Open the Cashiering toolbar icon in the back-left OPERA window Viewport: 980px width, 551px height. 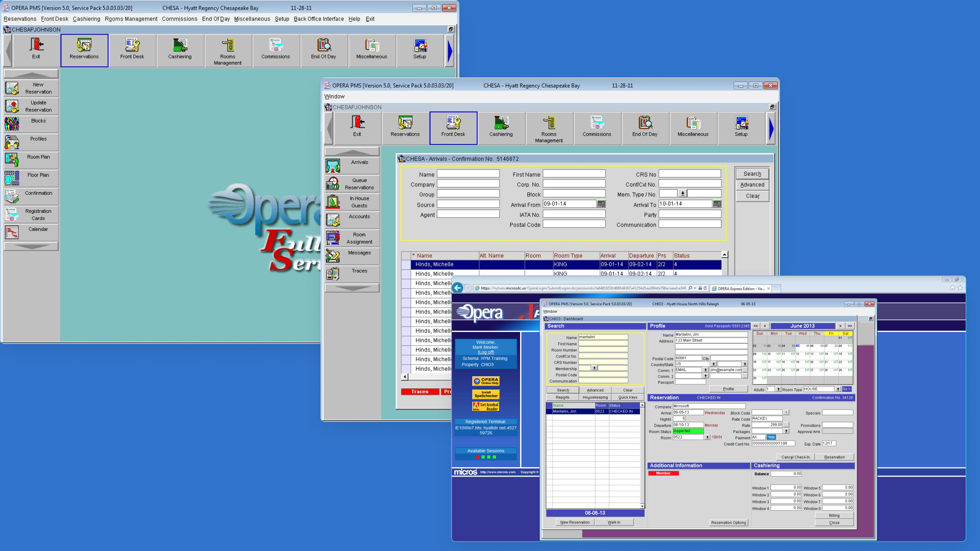coord(180,51)
